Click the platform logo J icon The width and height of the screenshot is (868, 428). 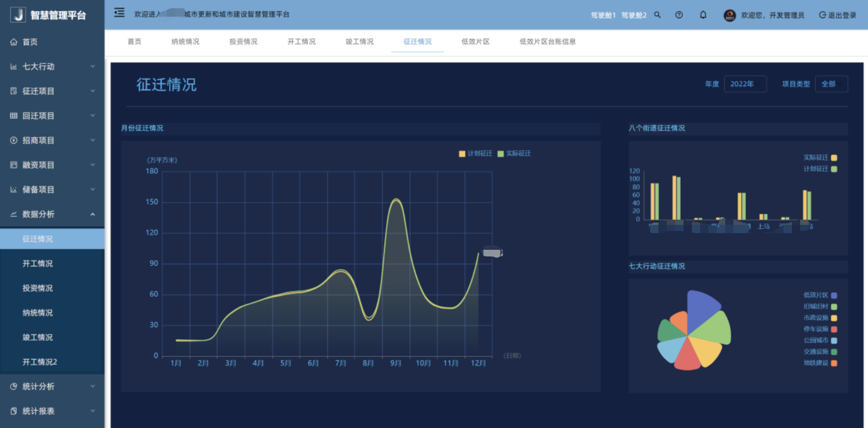pyautogui.click(x=18, y=15)
